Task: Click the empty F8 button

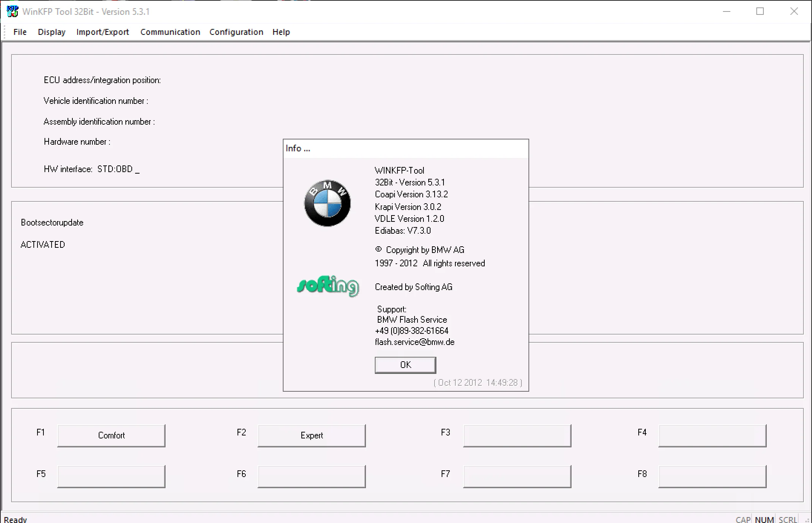Action: 713,476
